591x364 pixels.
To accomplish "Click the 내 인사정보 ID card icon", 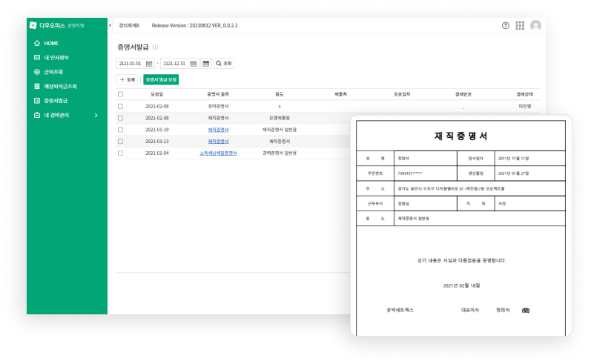I will click(37, 57).
